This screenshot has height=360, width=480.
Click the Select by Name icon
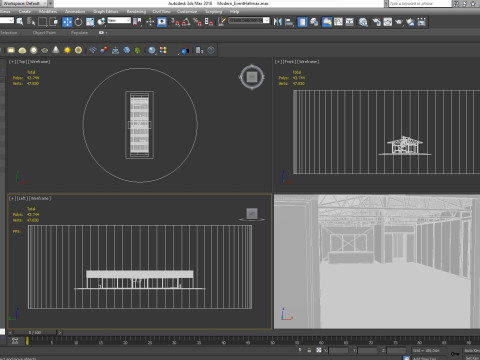click(x=31, y=22)
